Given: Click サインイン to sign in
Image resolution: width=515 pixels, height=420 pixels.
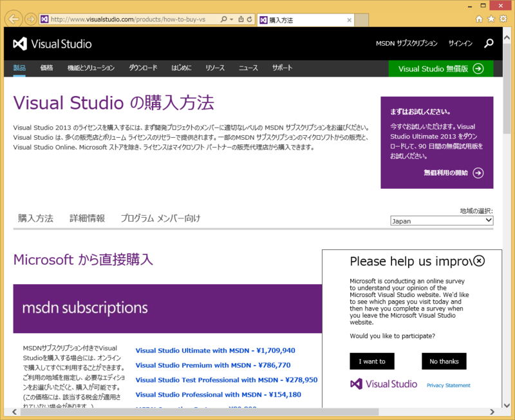Looking at the screenshot, I should pos(460,43).
